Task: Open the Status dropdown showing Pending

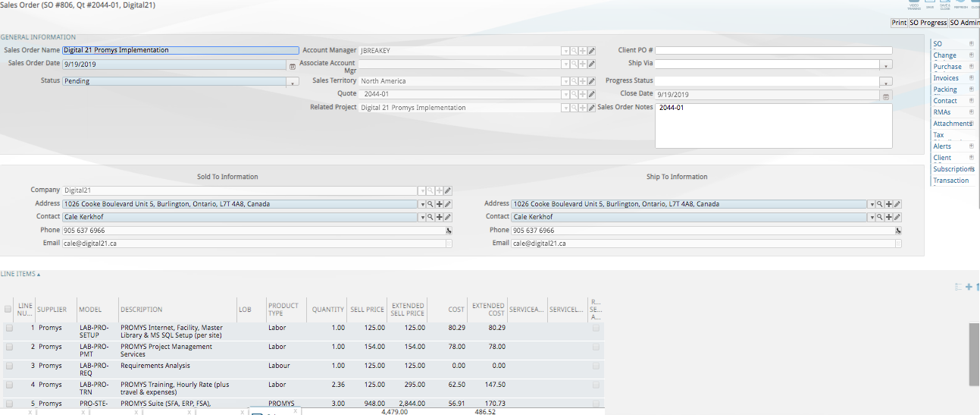Action: point(293,81)
